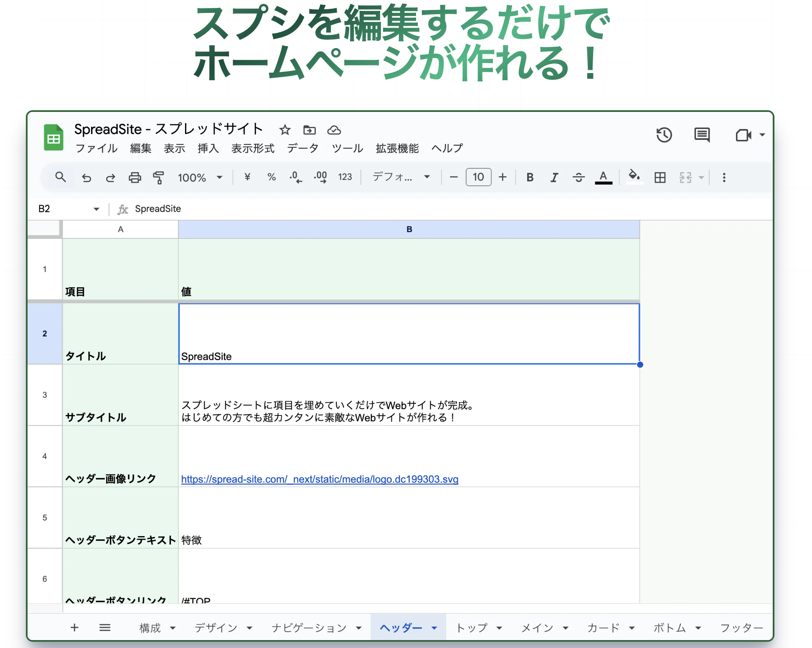This screenshot has width=812, height=648.
Task: Select the サブタイトル label cell
Action: 121,395
